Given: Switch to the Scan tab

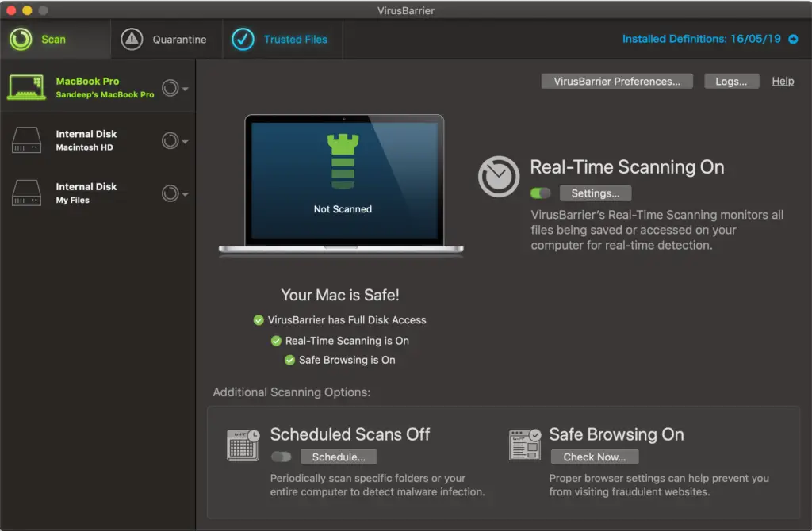Looking at the screenshot, I should click(x=55, y=40).
